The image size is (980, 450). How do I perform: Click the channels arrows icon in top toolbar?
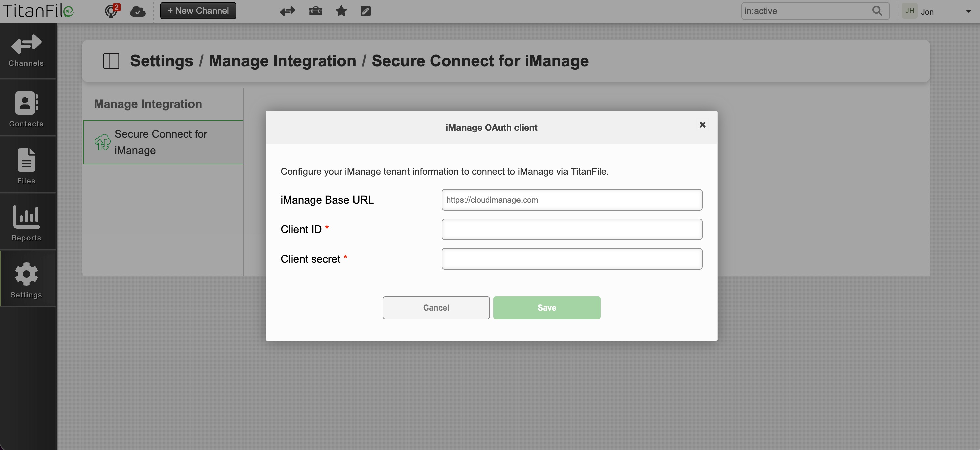(288, 11)
